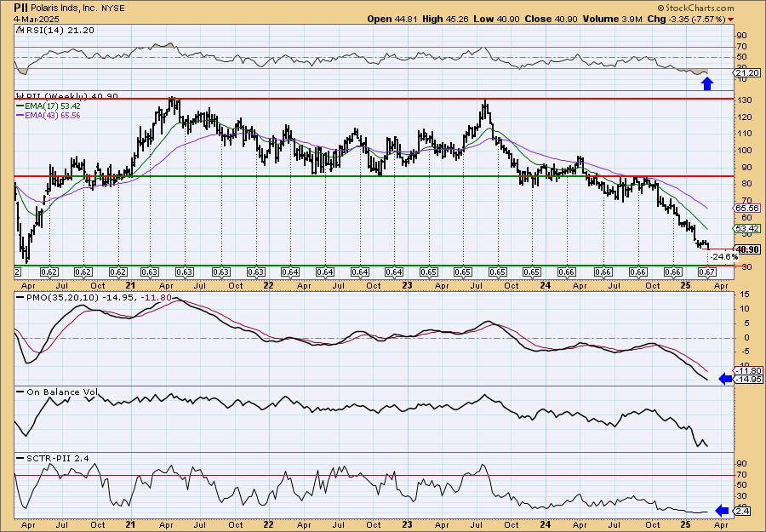Click the Open 44.81 value

[x=391, y=19]
